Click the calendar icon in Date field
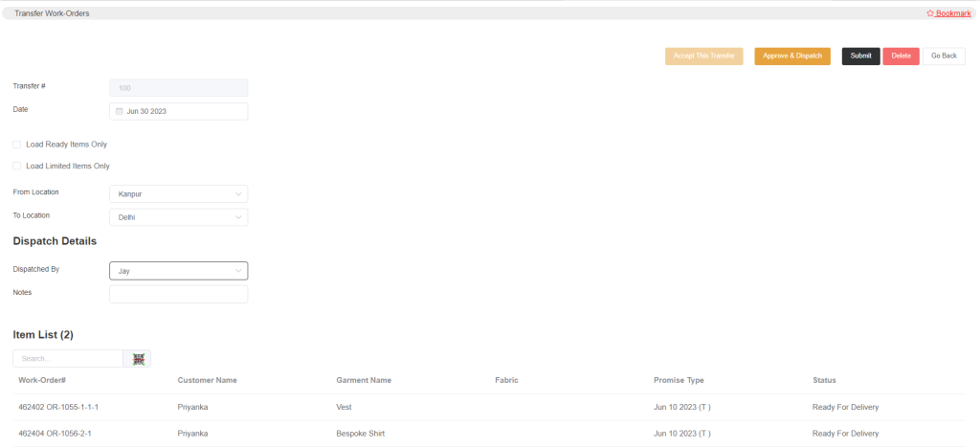 120,111
